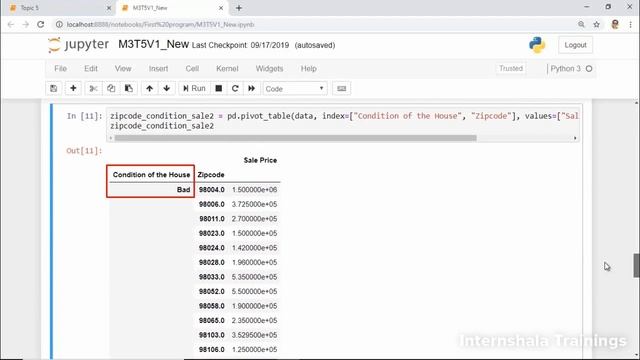
Task: Open the command palette keyboard icon
Action: point(342,89)
